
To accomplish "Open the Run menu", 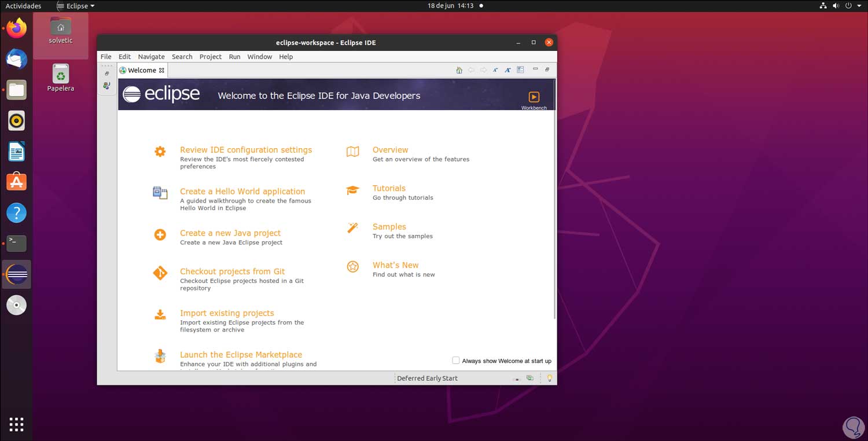I will coord(234,57).
